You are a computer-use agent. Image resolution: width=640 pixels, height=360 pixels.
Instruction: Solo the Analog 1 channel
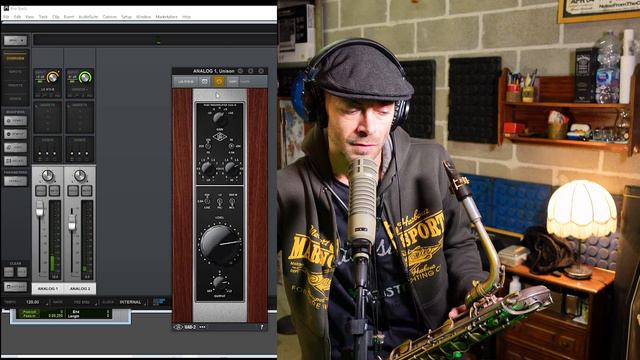(x=41, y=191)
